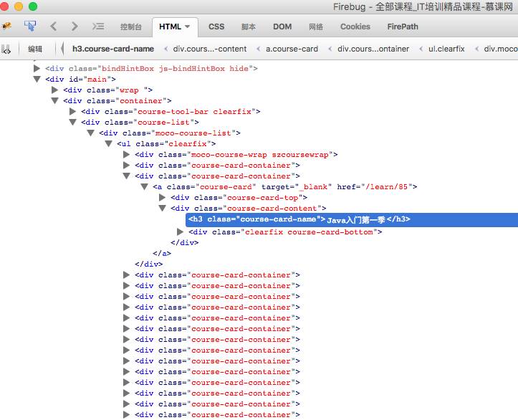Activate the element inspect pointer icon
The image size is (518, 420).
30,26
